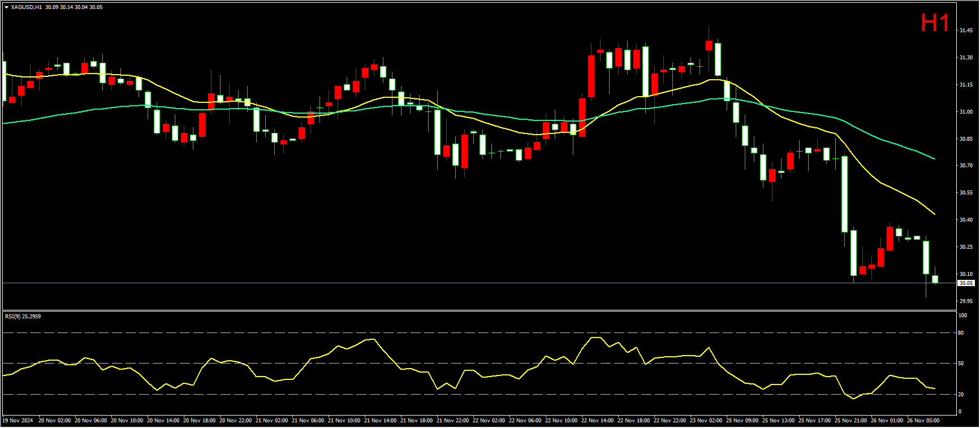Select the current price tag 30.05

966,283
